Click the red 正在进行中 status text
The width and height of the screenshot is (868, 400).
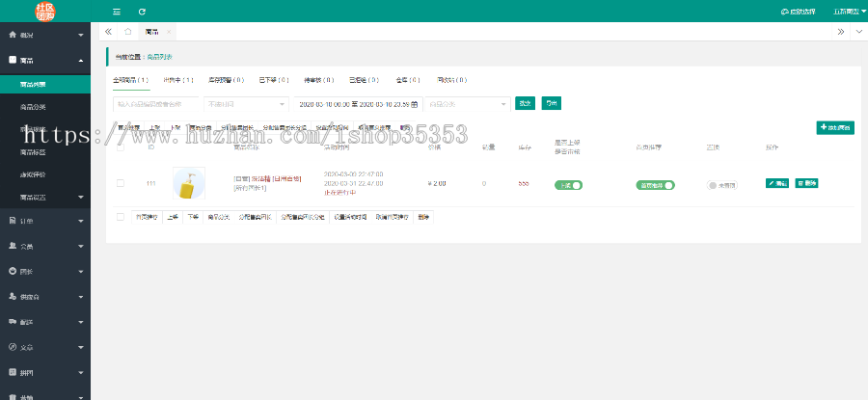pyautogui.click(x=339, y=193)
